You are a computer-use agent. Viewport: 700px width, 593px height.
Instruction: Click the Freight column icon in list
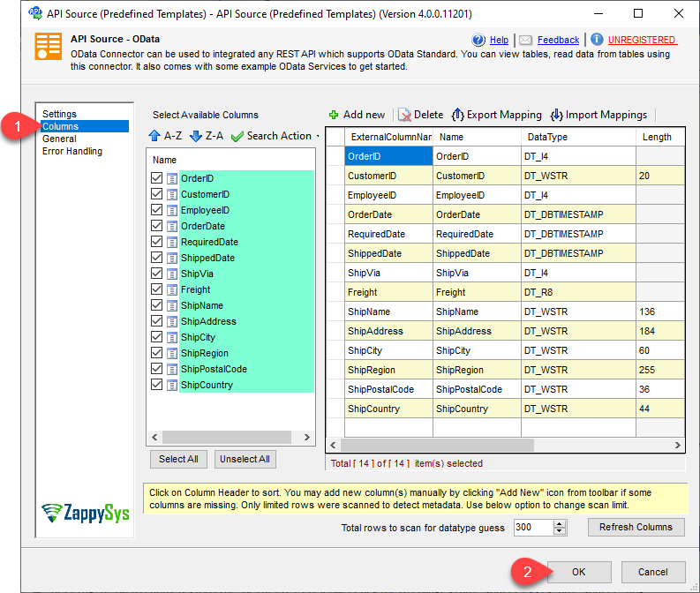pyautogui.click(x=172, y=290)
